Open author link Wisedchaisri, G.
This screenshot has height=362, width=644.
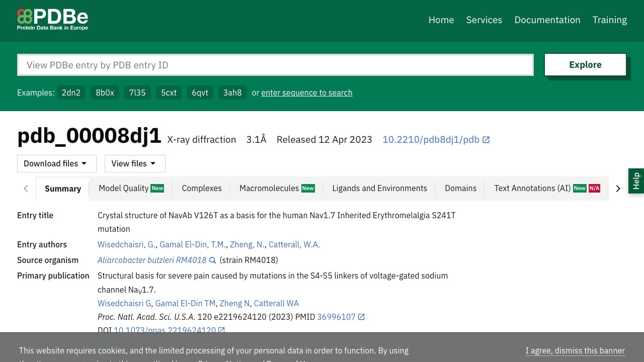point(126,244)
